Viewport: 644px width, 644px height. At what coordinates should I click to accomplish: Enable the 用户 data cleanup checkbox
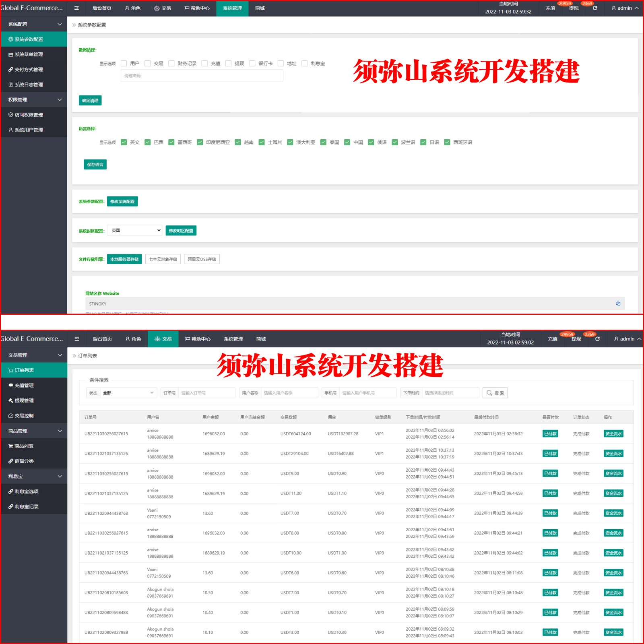pos(124,64)
